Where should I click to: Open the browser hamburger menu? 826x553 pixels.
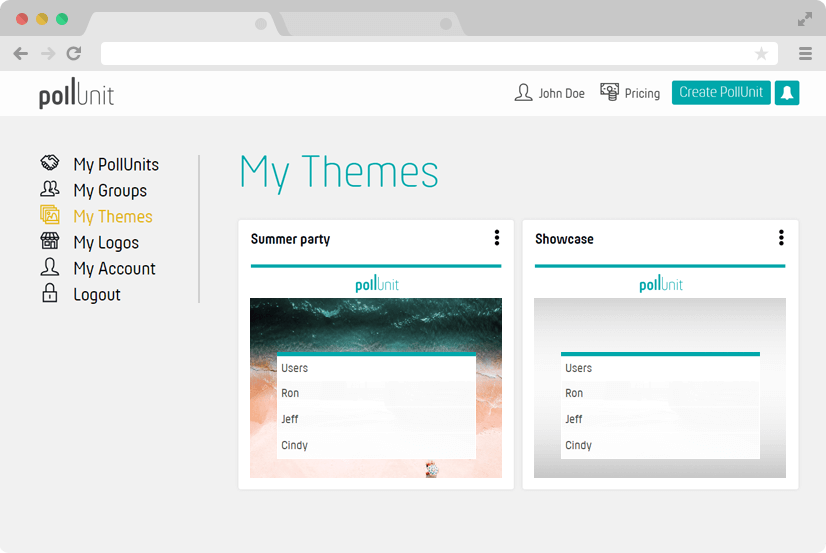click(805, 53)
